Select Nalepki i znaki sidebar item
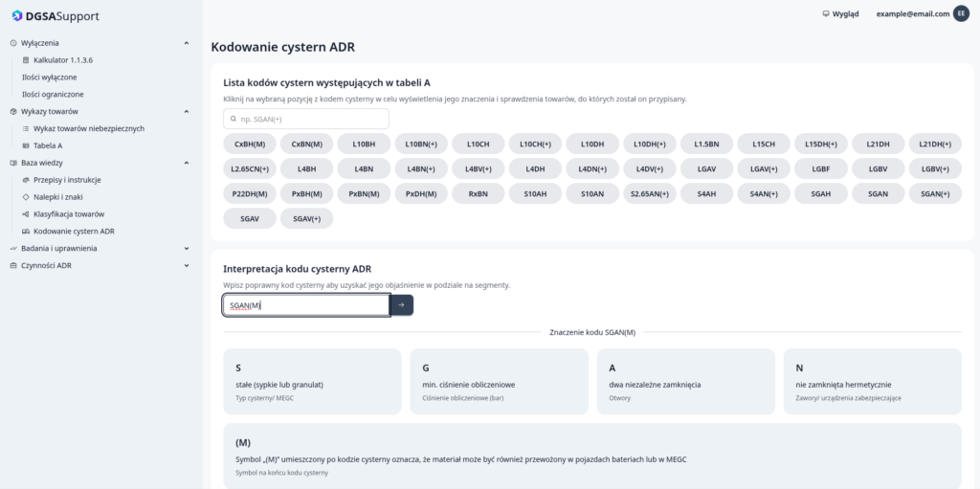 [x=59, y=197]
